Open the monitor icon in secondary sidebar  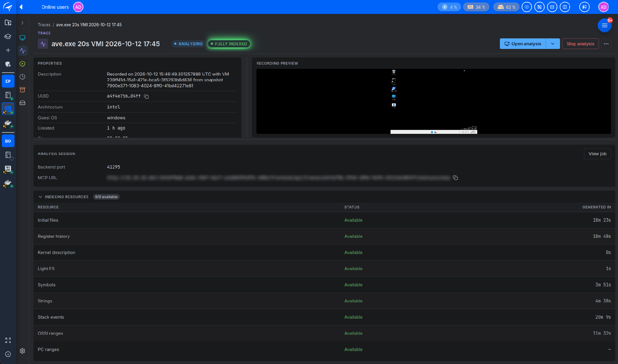[x=22, y=38]
